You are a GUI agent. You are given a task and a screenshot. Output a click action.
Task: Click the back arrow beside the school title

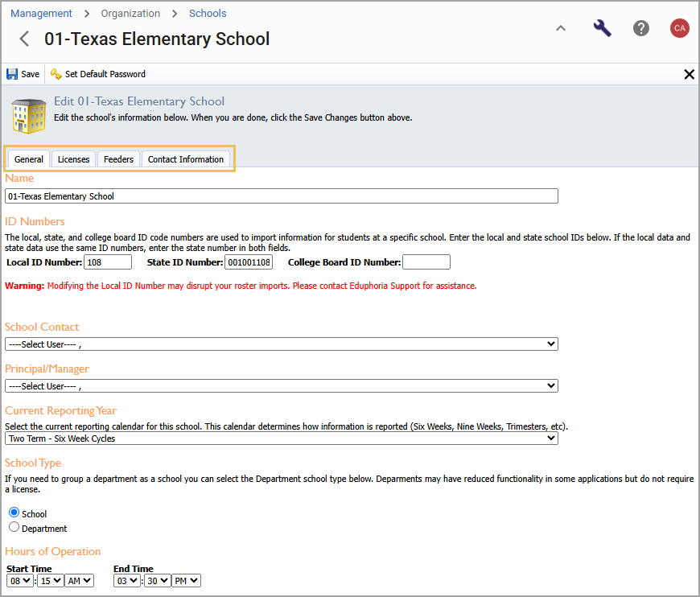25,39
